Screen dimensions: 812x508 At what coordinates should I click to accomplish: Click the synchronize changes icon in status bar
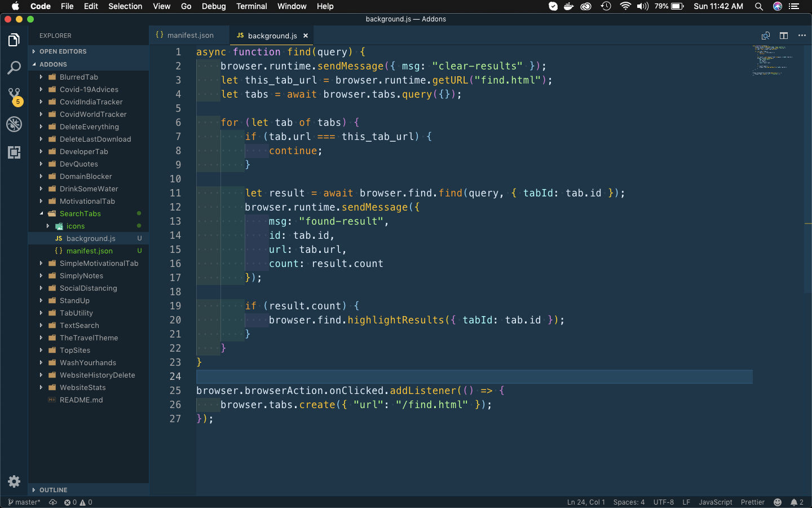click(x=53, y=502)
